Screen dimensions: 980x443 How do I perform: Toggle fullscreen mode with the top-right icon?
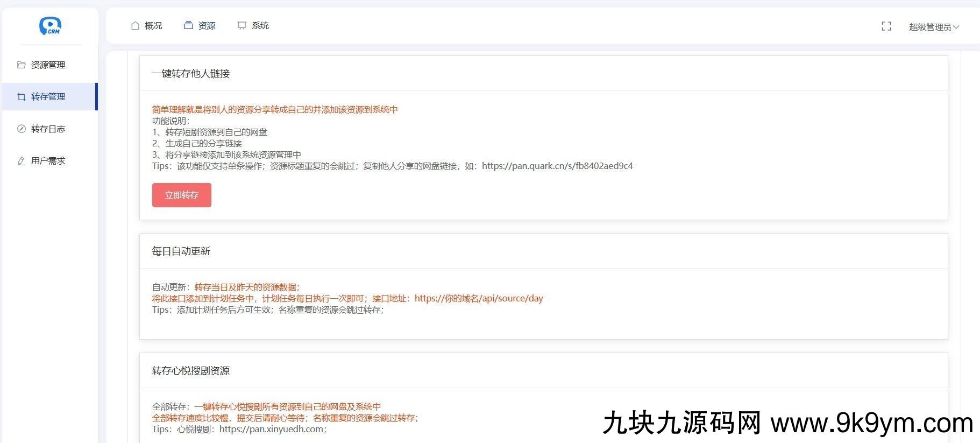[x=886, y=26]
